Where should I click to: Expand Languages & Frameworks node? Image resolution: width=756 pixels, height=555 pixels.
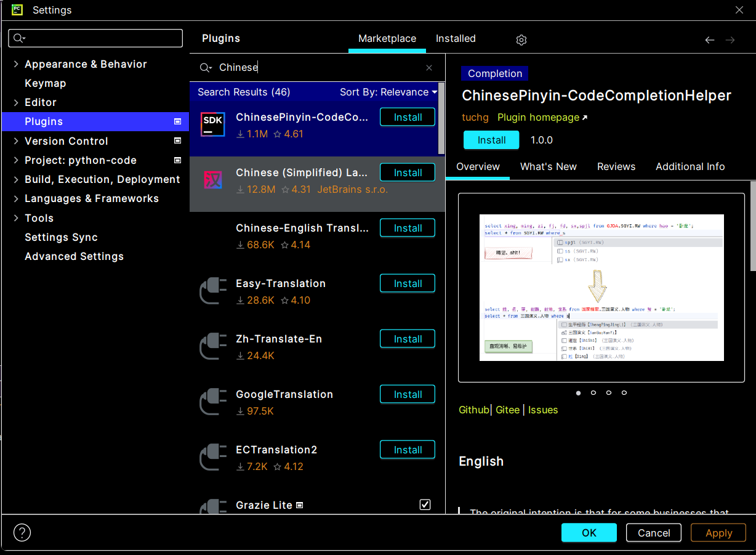point(16,198)
